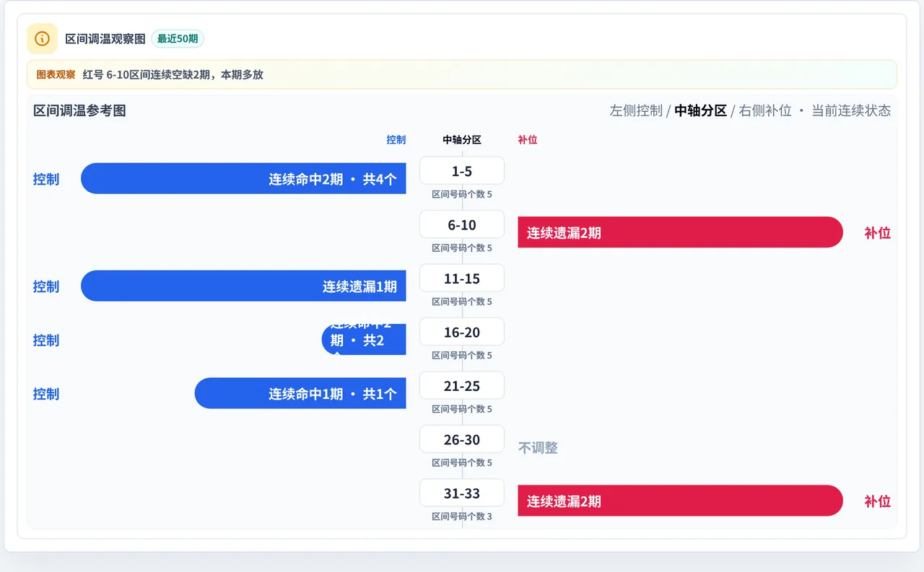Image resolution: width=924 pixels, height=572 pixels.
Task: Select the 31-33 zone box
Action: tap(462, 493)
